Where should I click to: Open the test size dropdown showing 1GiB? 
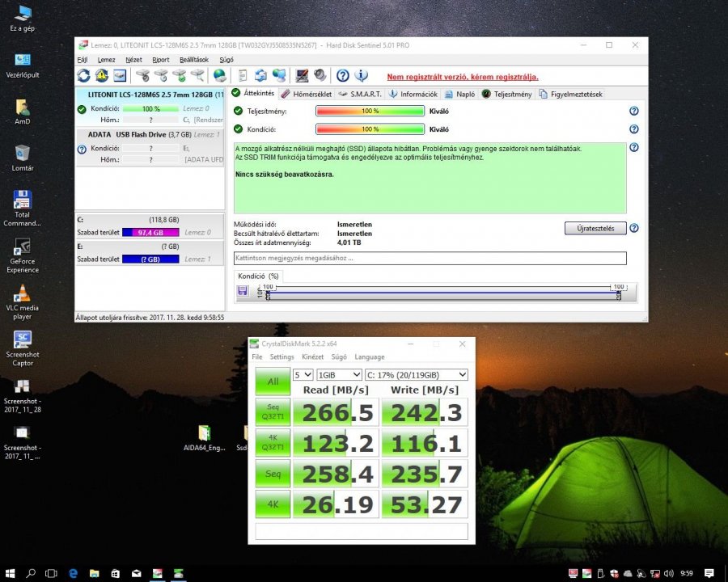point(339,374)
